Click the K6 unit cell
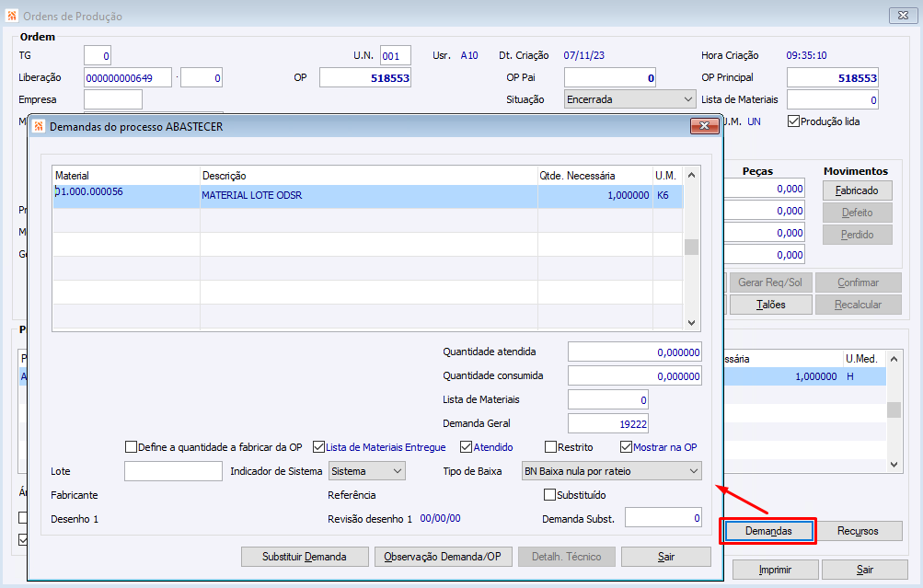The width and height of the screenshot is (923, 588). (x=667, y=195)
